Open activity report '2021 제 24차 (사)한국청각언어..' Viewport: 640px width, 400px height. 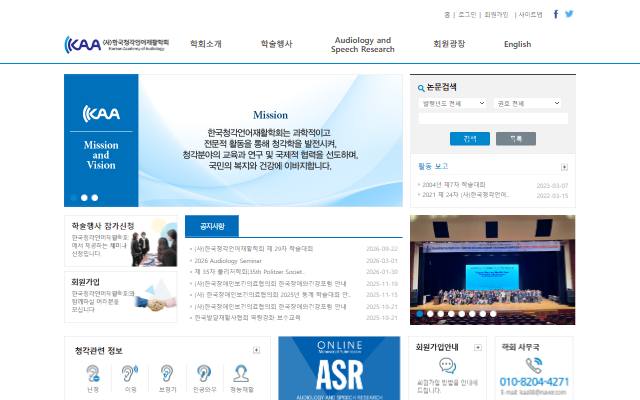tap(466, 195)
